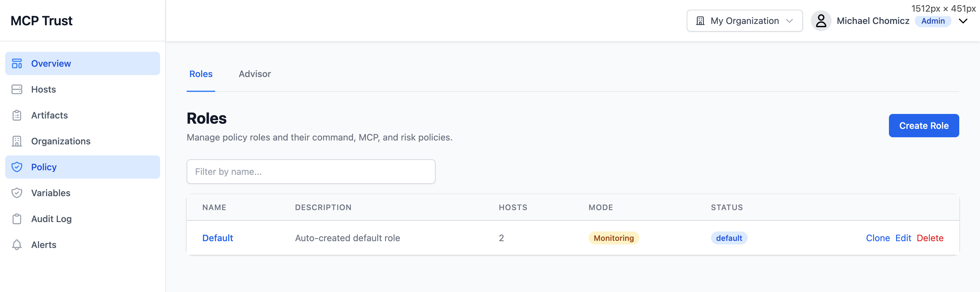Switch to the Advisor tab

(x=254, y=74)
